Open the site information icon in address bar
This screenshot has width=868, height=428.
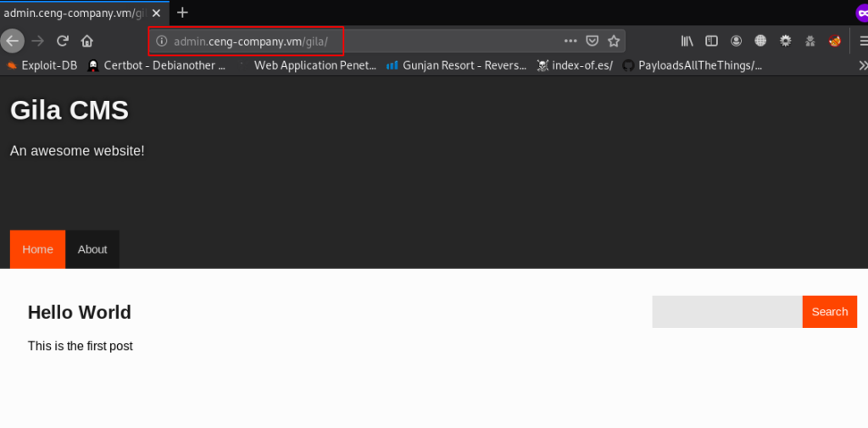[162, 41]
